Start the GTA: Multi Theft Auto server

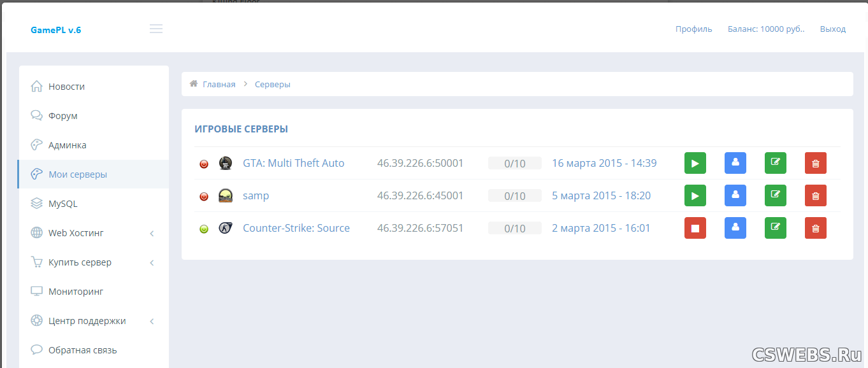pyautogui.click(x=695, y=163)
